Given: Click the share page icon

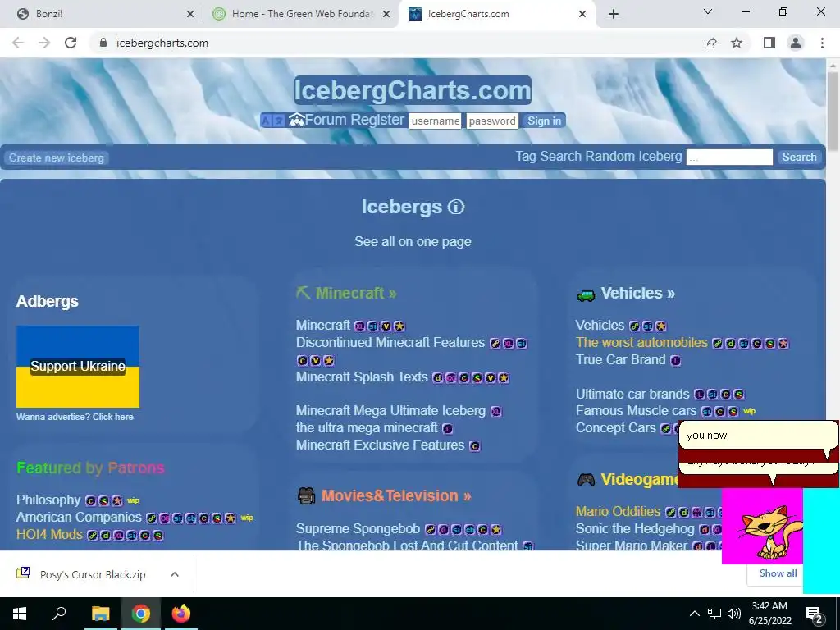Looking at the screenshot, I should [x=710, y=43].
